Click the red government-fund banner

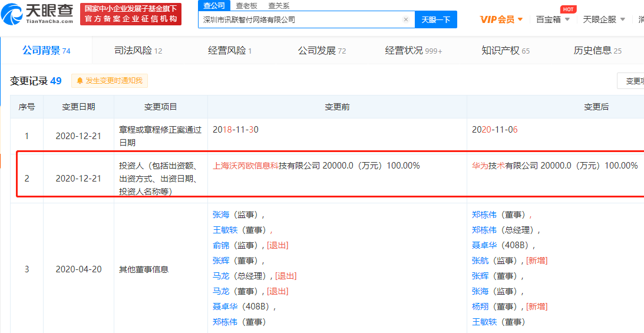[x=131, y=14]
